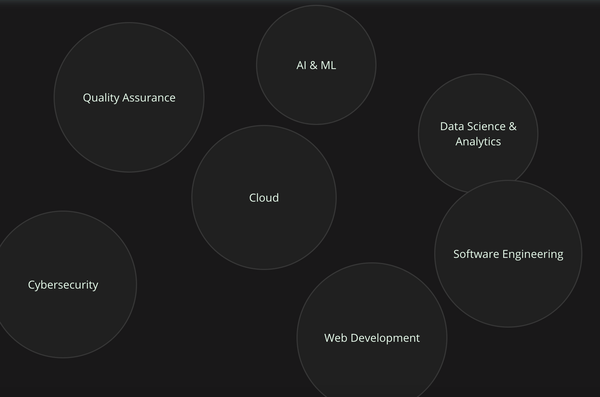This screenshot has width=600, height=397.
Task: Click the 'Software Engineering' text label
Action: [x=508, y=254]
